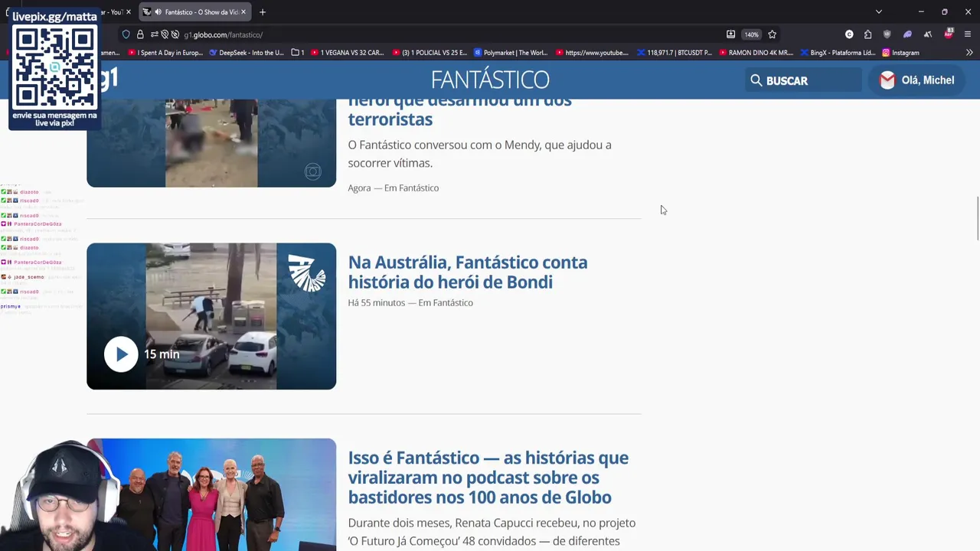Screen dimensions: 980x551
Task: Show more bookmarks with double chevron
Action: 969,53
